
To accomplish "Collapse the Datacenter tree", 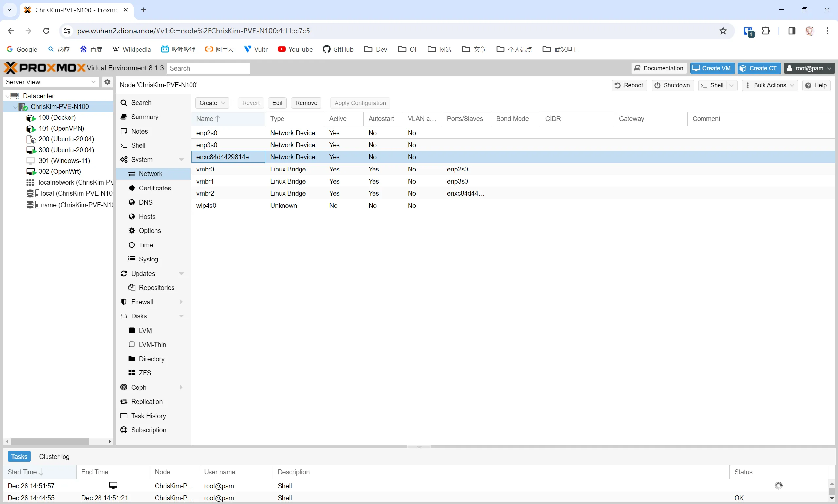I will (7, 96).
